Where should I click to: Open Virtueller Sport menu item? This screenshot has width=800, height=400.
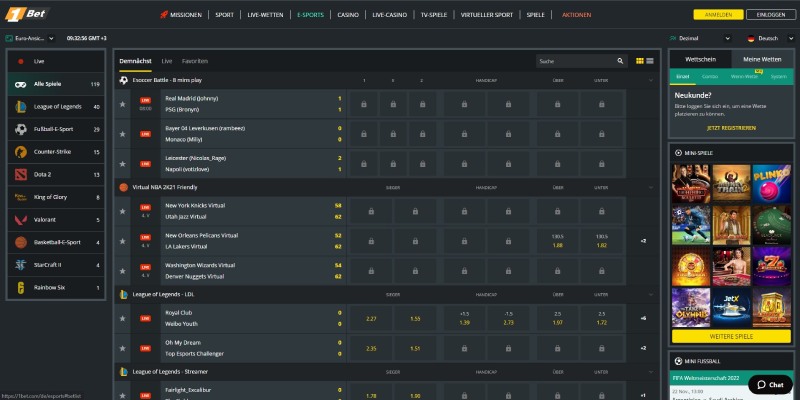pyautogui.click(x=487, y=15)
